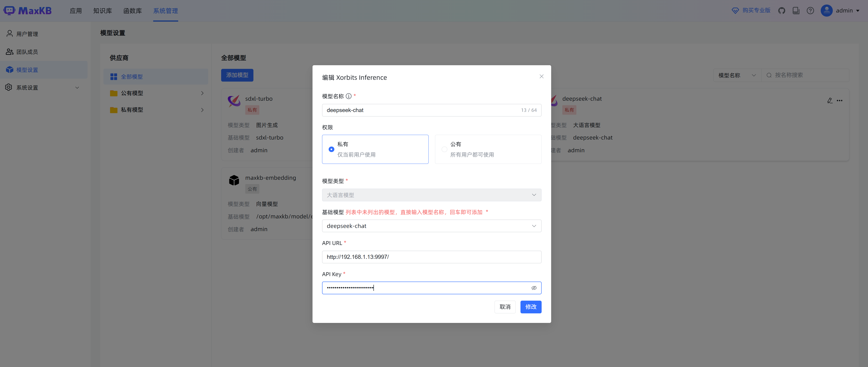Viewport: 868px width, 367px height.
Task: Click the 公有 tag on maxkb-embedding card
Action: pos(252,189)
